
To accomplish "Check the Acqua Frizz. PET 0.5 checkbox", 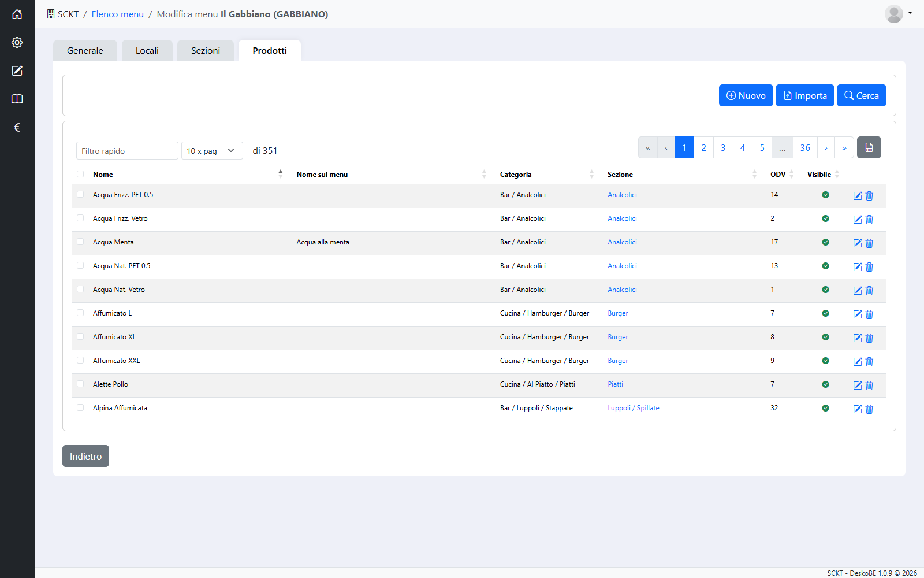I will tap(80, 194).
